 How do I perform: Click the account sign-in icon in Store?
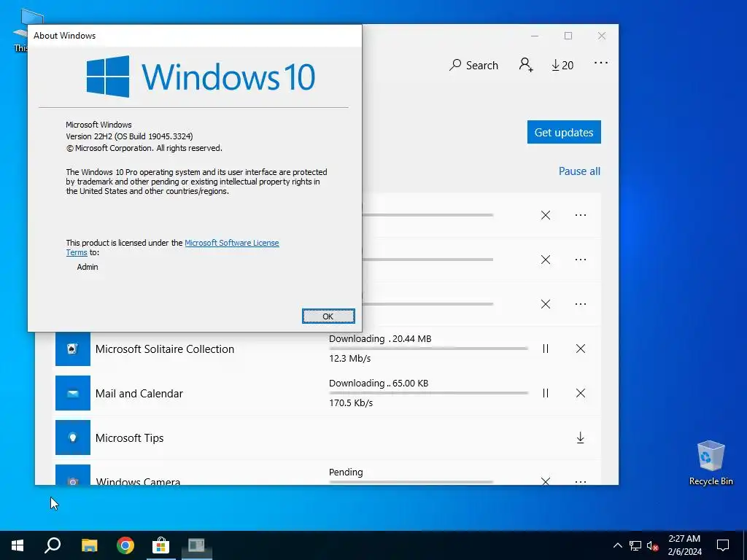(526, 65)
